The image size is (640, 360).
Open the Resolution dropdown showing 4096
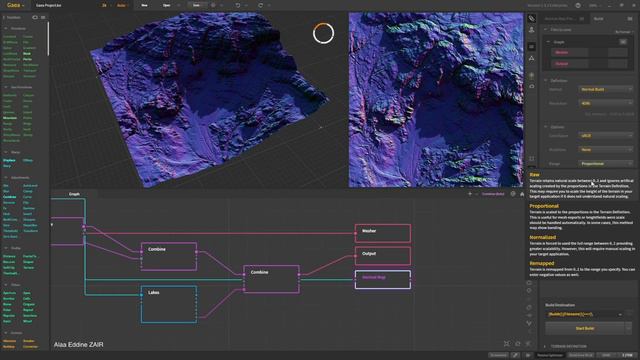[x=606, y=104]
